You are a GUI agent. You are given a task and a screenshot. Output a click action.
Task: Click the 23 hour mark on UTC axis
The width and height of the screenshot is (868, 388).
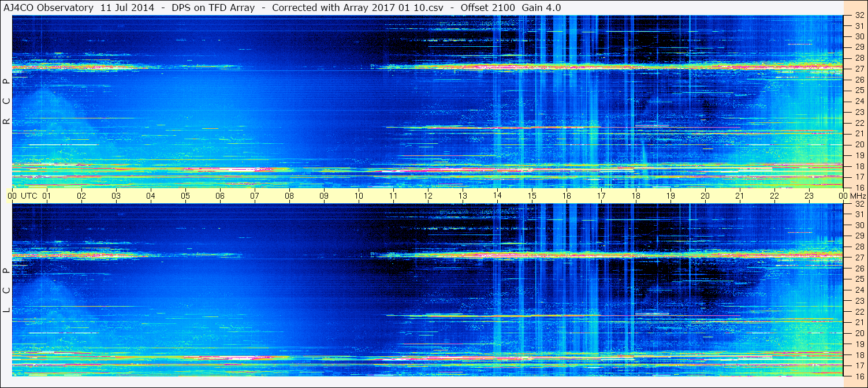tap(809, 196)
